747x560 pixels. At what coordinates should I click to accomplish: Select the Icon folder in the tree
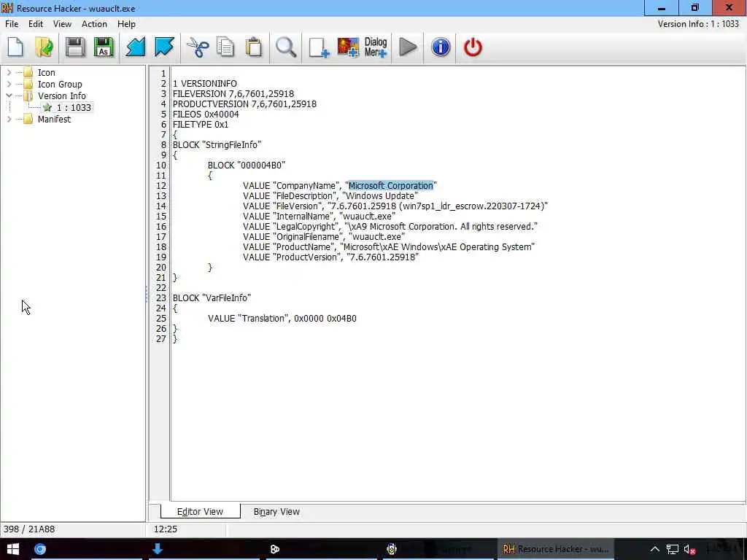coord(46,72)
